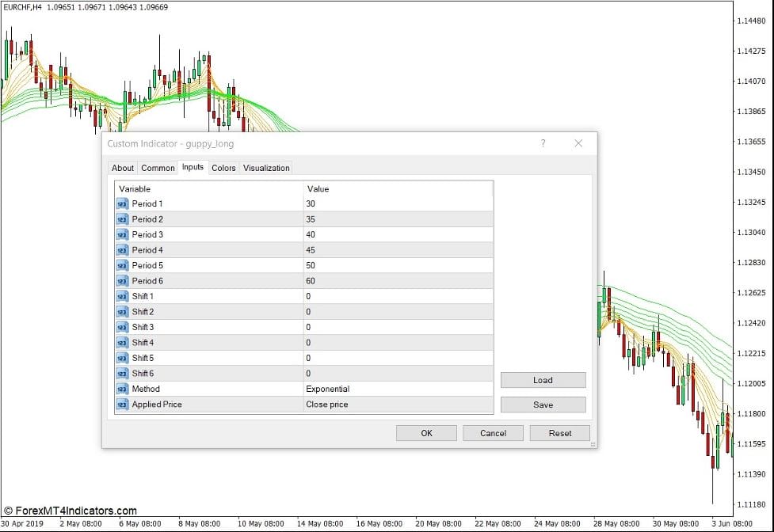The image size is (774, 532).
Task: Click the Shift 4 variable icon
Action: pos(122,343)
